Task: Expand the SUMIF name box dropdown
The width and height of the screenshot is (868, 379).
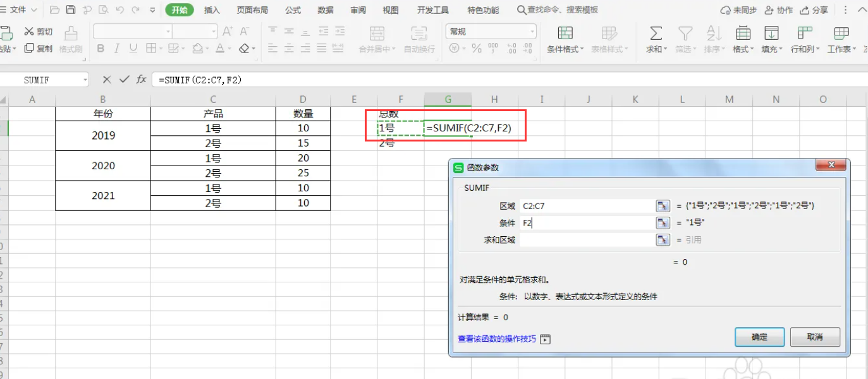Action: pos(85,80)
